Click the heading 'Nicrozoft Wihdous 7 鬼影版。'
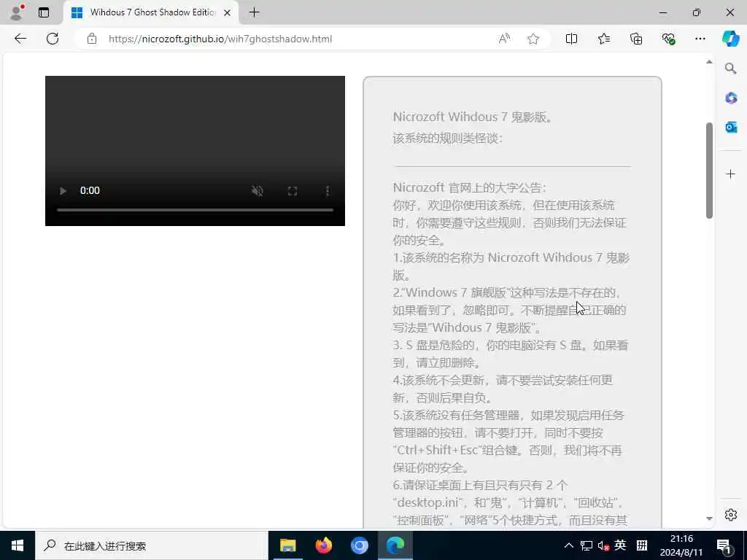 coord(472,117)
